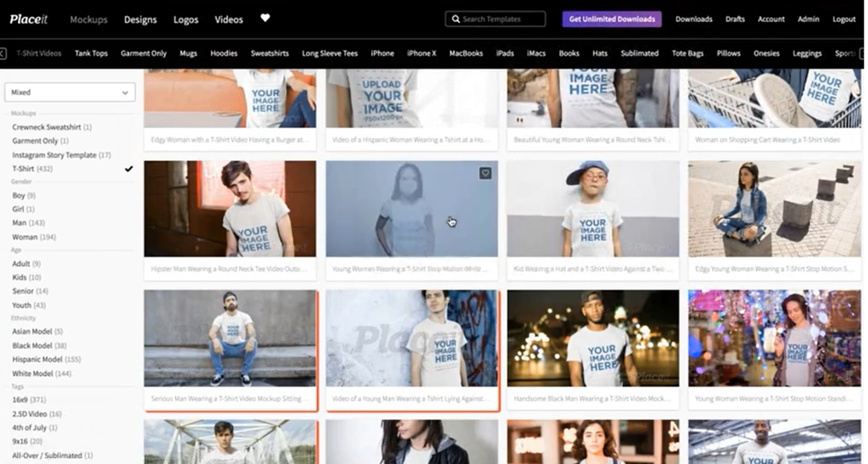Open Hipster Man Round Neck Tee thumbnail
The image size is (868, 464).
(230, 209)
